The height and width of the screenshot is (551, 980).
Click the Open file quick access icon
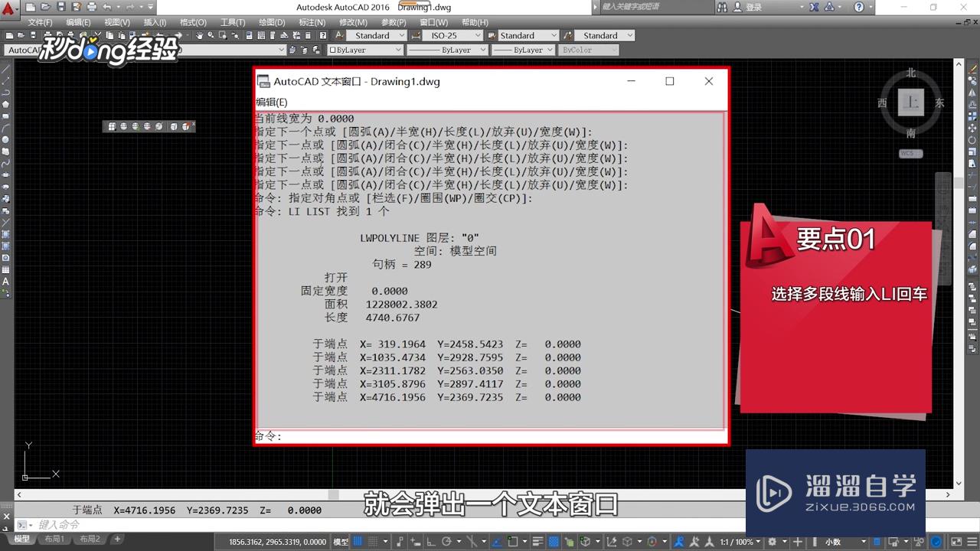pos(45,7)
